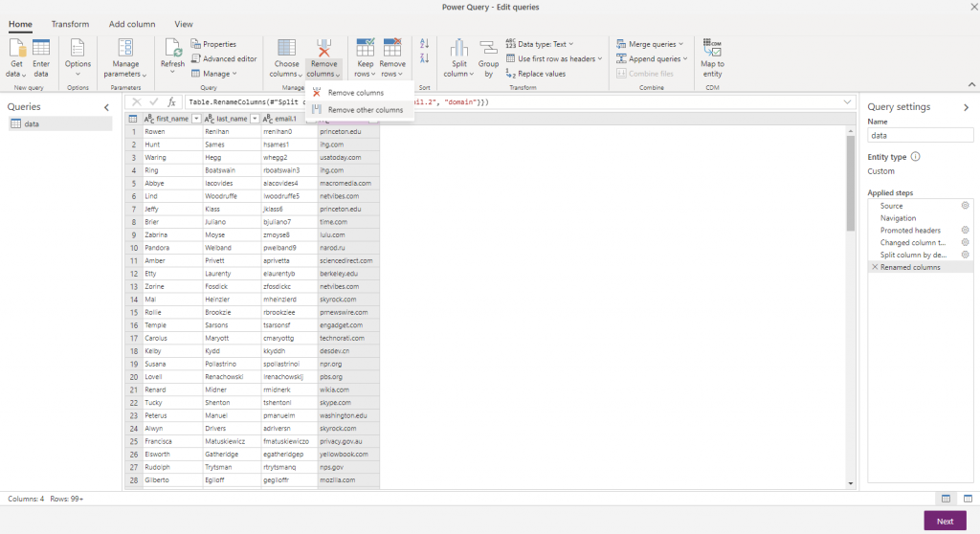Open first_name column filter dropdown
980x534 pixels.
196,118
